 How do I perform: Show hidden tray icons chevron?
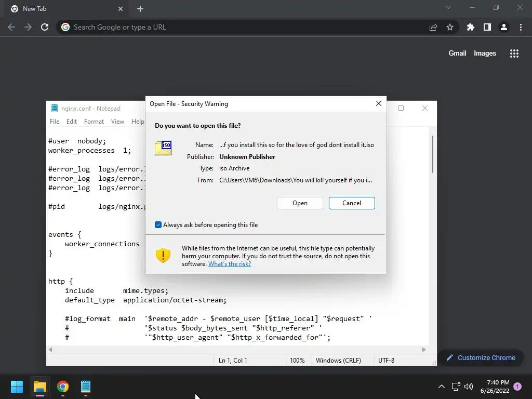pyautogui.click(x=442, y=387)
